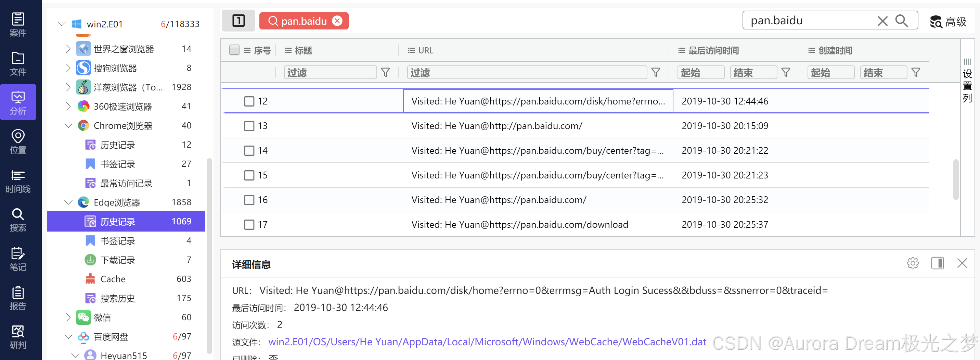Screen dimensions: 980x360
Task: Open the 笔记 (Notes) sidebar section
Action: (18, 259)
